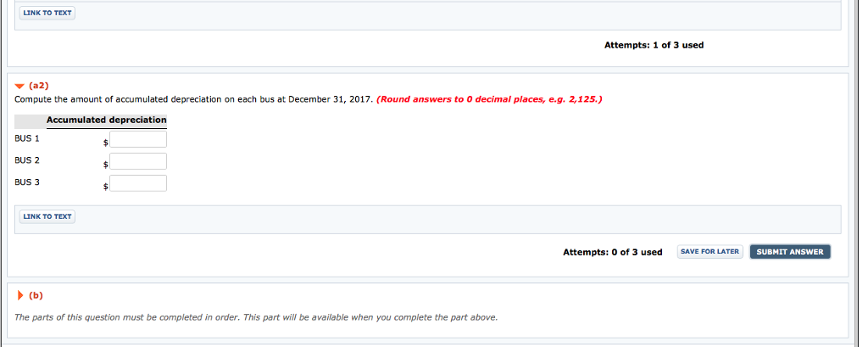Click the BUS 1 accumulated depreciation field
Image resolution: width=868 pixels, height=347 pixels.
tap(138, 139)
